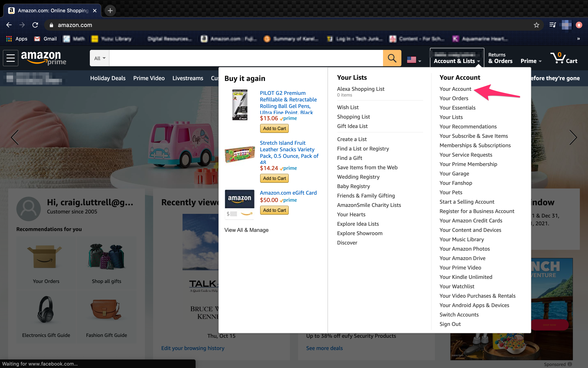
Task: Add PILOT G2 pens to cart
Action: tap(274, 128)
